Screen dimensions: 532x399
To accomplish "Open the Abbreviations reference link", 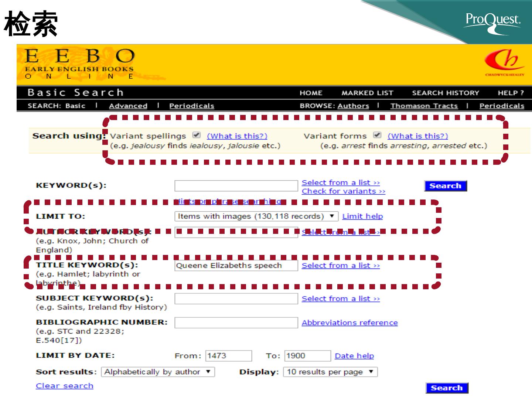I will [x=349, y=323].
